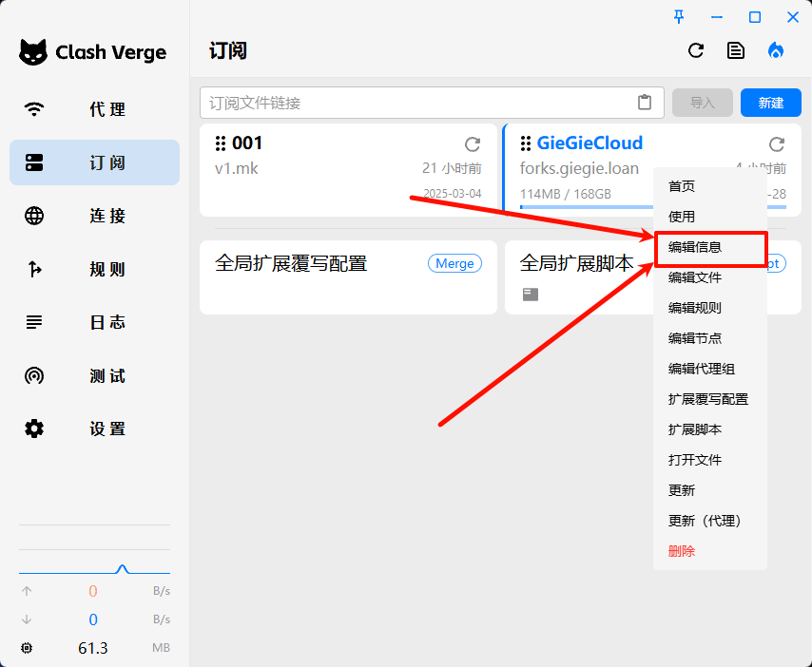Image resolution: width=812 pixels, height=667 pixels.
Task: Open runtime config document icon in header
Action: (x=735, y=50)
